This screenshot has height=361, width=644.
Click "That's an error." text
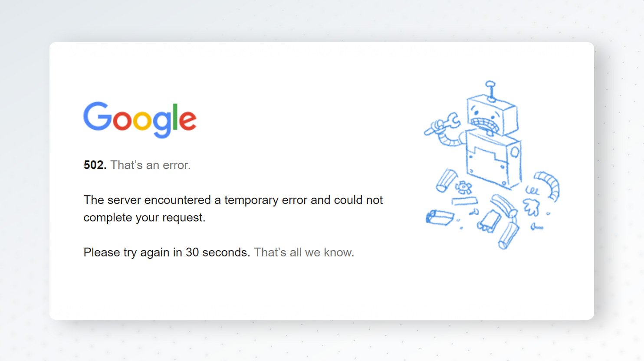(x=150, y=165)
